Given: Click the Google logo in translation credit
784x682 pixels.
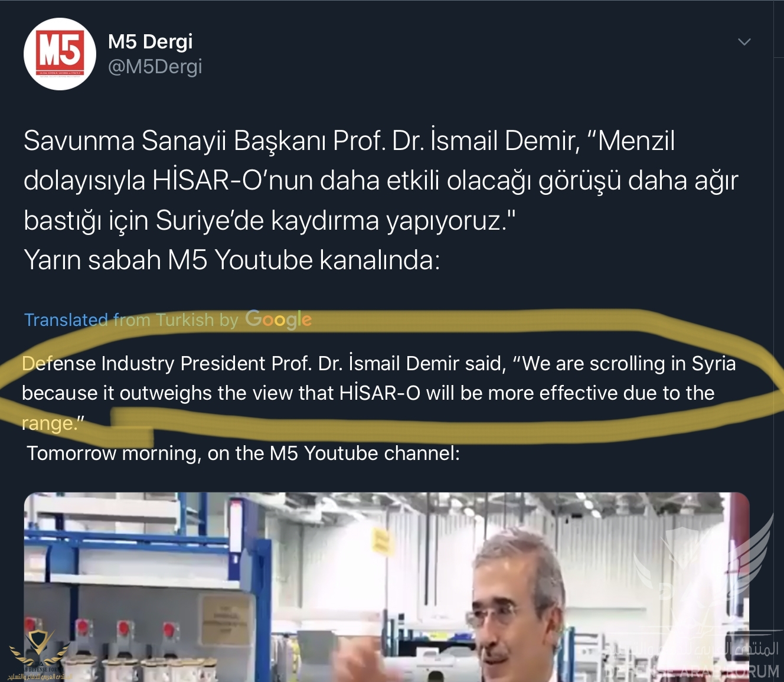Looking at the screenshot, I should [278, 319].
